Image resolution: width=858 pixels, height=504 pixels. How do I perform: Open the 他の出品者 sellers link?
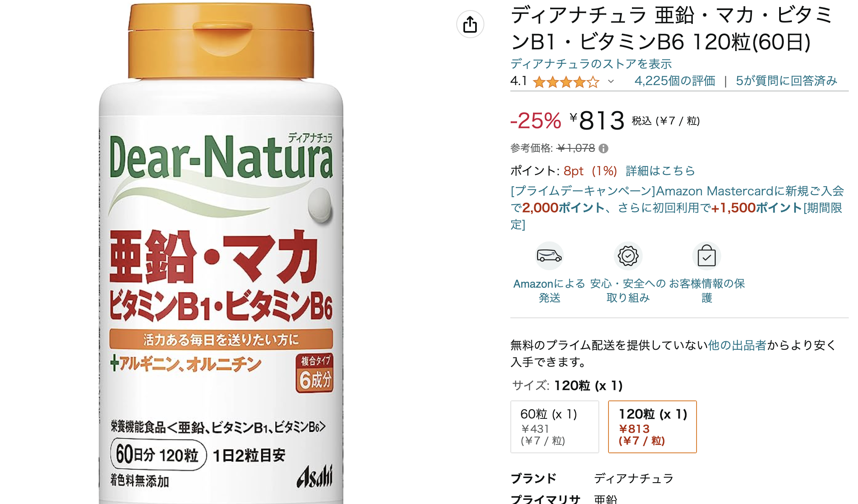[x=737, y=345]
